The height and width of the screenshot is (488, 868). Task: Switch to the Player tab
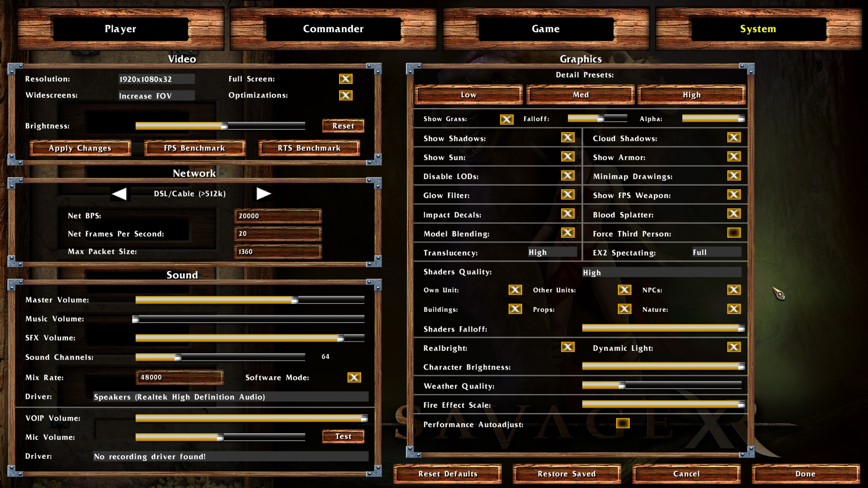click(121, 29)
